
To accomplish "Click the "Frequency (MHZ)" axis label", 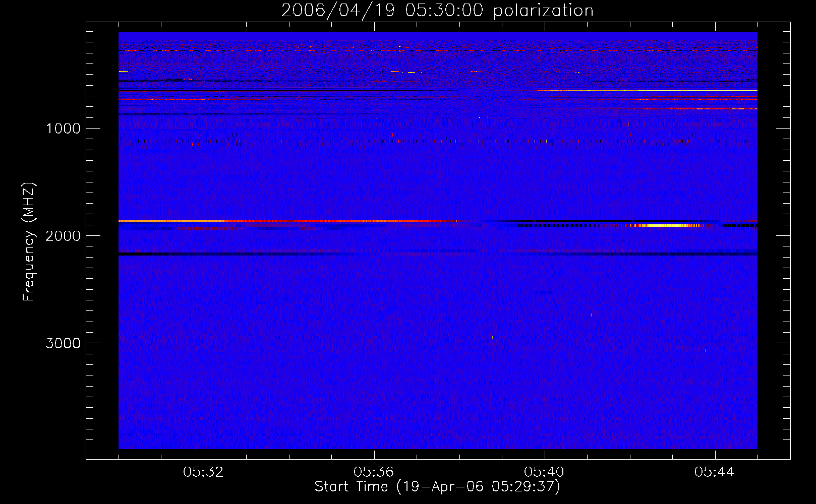I will (29, 242).
